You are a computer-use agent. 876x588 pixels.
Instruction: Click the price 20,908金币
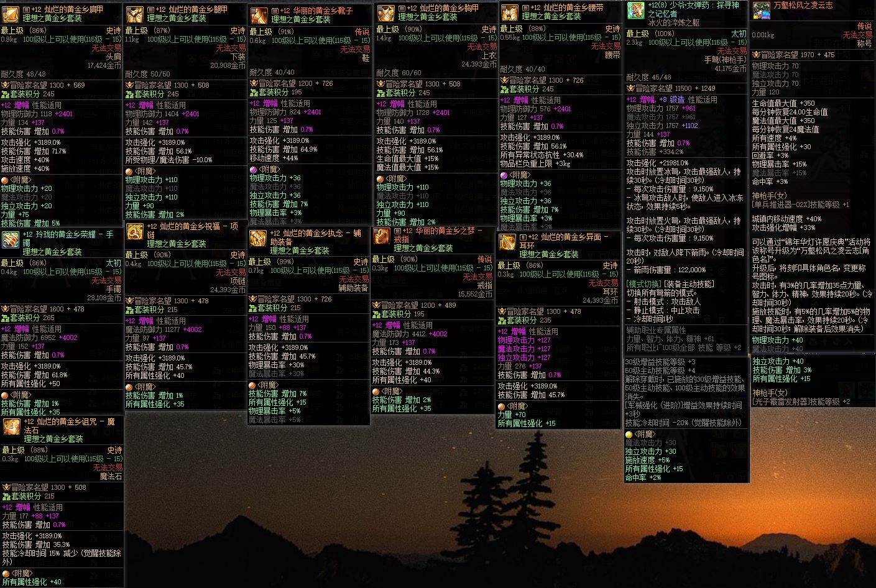click(228, 65)
